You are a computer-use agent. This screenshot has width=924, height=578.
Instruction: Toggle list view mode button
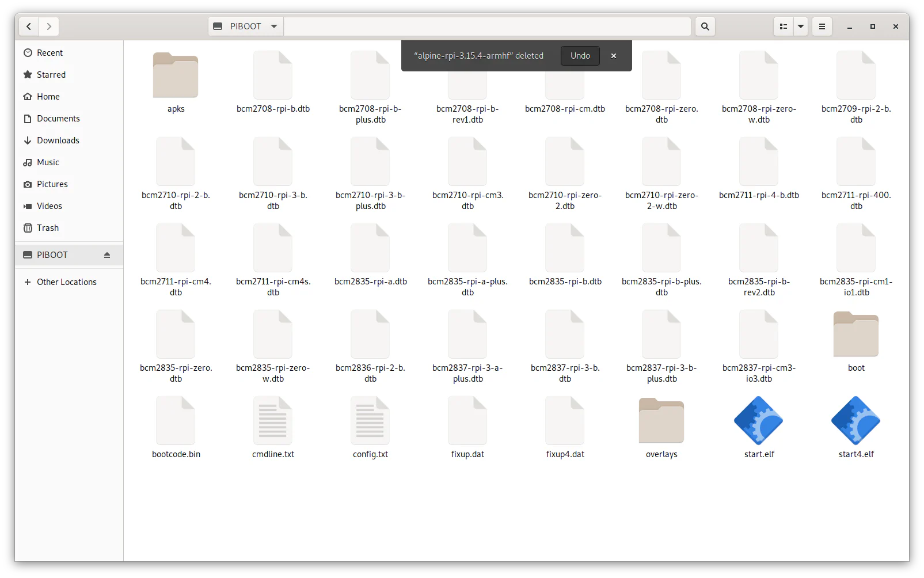click(784, 26)
